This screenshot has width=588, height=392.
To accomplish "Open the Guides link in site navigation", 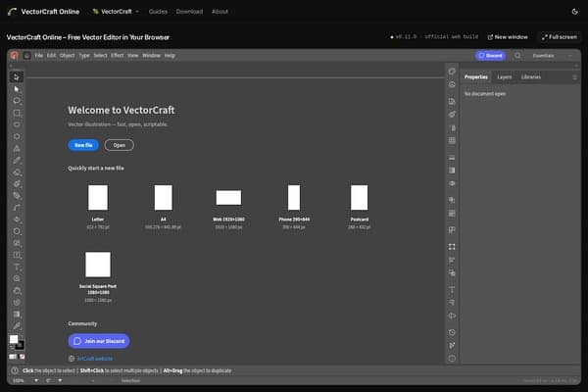I will click(158, 12).
